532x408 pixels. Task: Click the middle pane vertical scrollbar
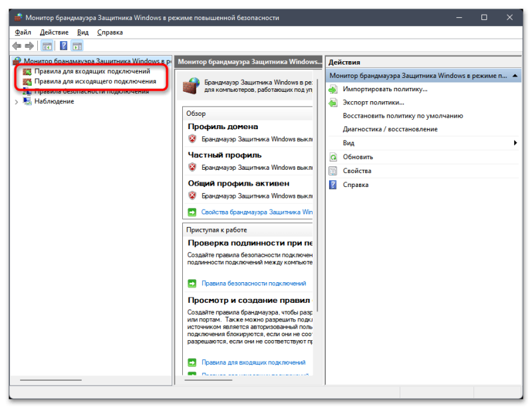pos(318,195)
